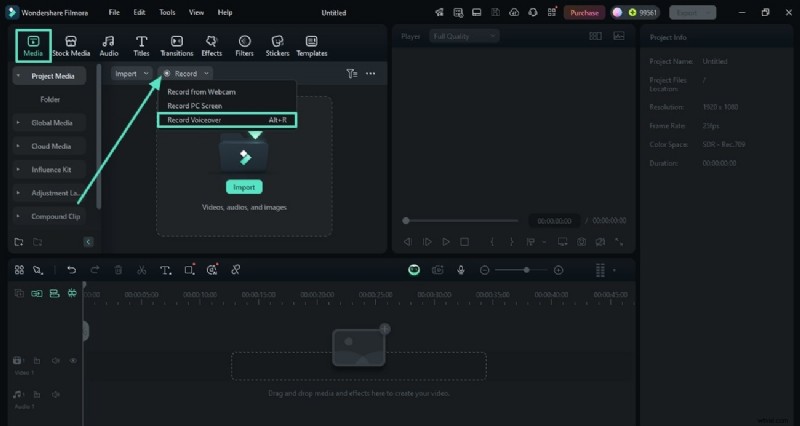Open the timeline track layout options
The height and width of the screenshot is (426, 800).
[x=601, y=270]
